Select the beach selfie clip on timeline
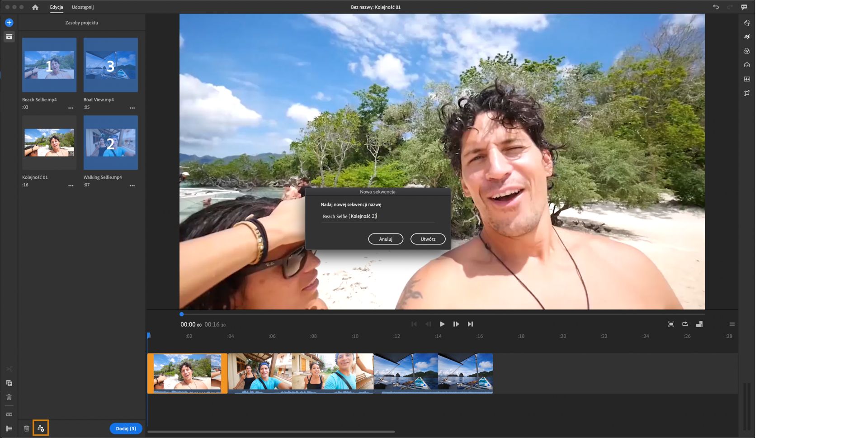The height and width of the screenshot is (438, 868). click(x=187, y=373)
